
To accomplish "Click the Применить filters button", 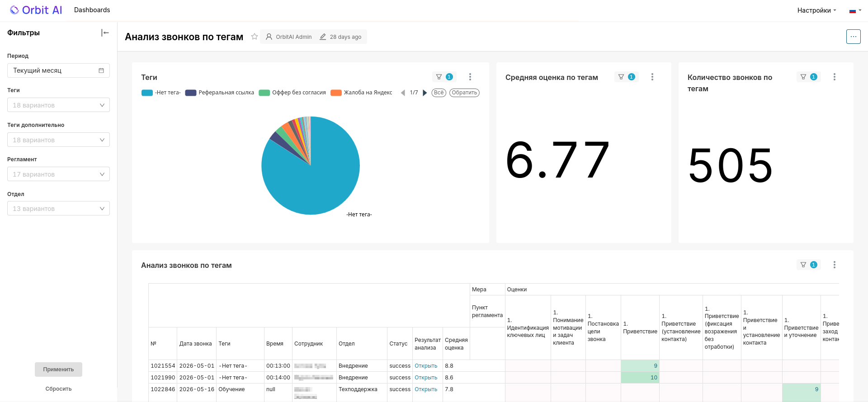I will [58, 369].
